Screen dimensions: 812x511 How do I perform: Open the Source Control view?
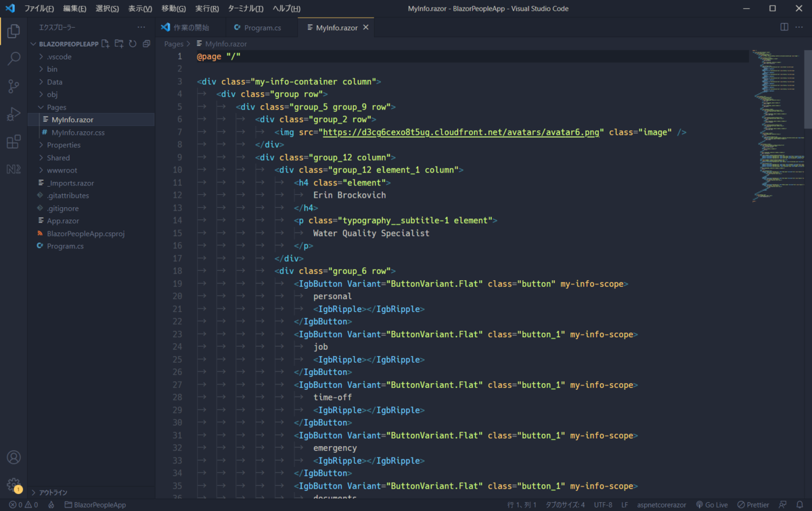pyautogui.click(x=14, y=86)
